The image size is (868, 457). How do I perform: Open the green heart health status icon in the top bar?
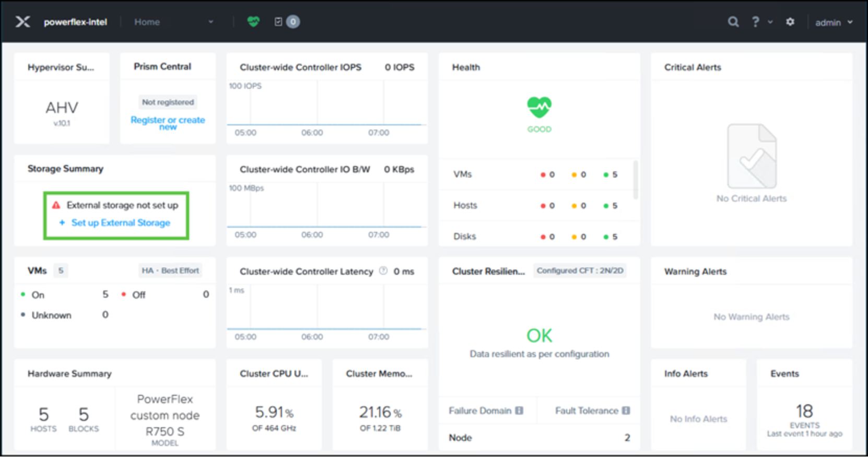[x=253, y=22]
